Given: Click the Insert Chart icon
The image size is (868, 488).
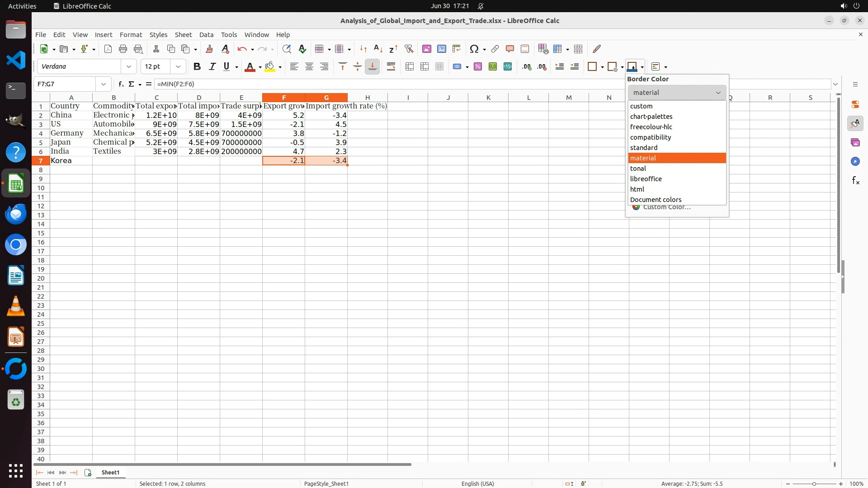Looking at the screenshot, I should tap(442, 49).
